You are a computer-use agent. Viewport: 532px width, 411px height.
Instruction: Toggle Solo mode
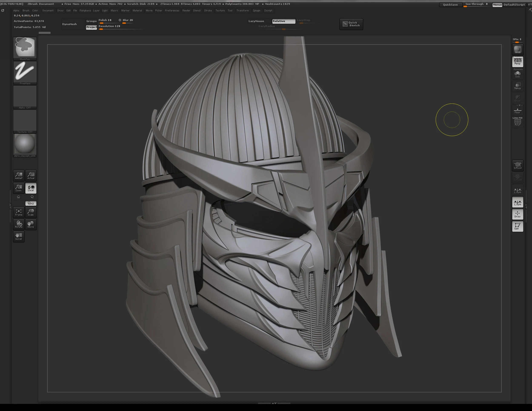[518, 74]
